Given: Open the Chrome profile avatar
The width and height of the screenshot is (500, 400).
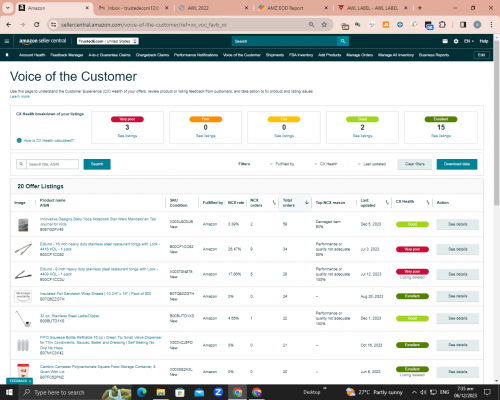Looking at the screenshot, I should click(477, 25).
